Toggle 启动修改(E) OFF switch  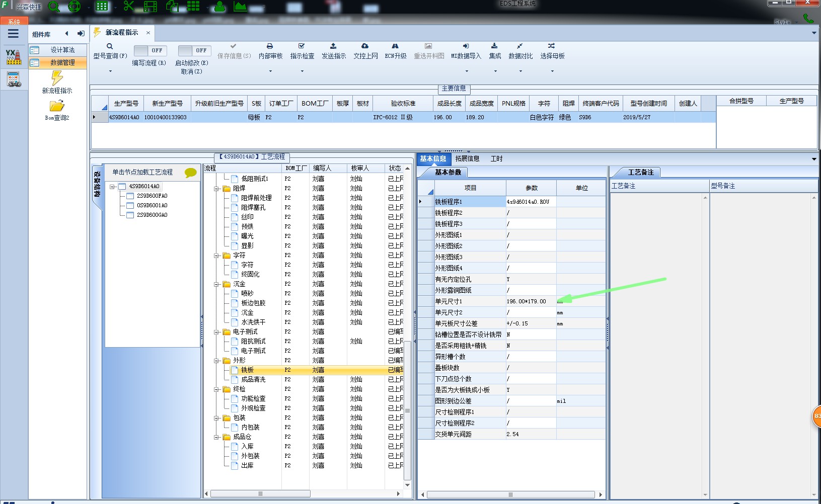click(195, 50)
